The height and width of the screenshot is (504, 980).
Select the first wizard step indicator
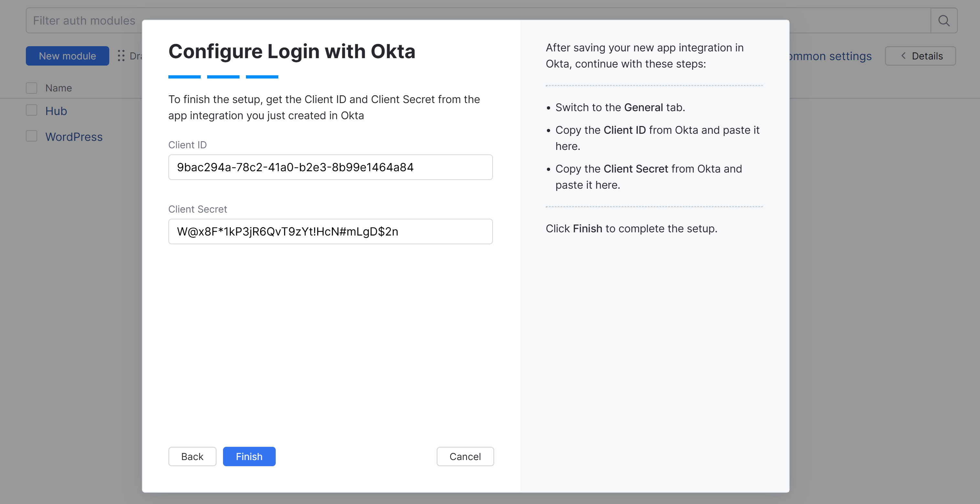point(185,77)
